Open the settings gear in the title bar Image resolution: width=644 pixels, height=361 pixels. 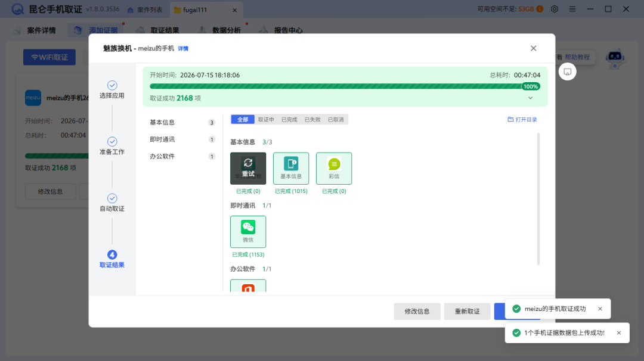(555, 9)
